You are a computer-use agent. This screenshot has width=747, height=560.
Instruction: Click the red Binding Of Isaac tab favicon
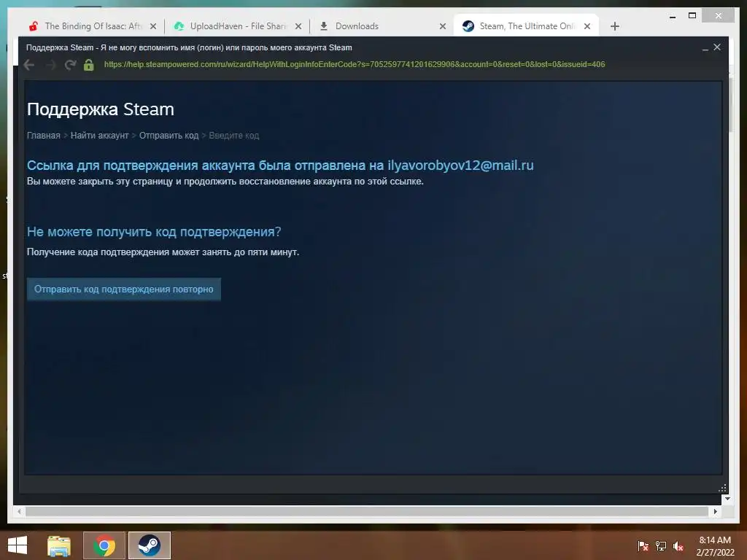pos(34,26)
